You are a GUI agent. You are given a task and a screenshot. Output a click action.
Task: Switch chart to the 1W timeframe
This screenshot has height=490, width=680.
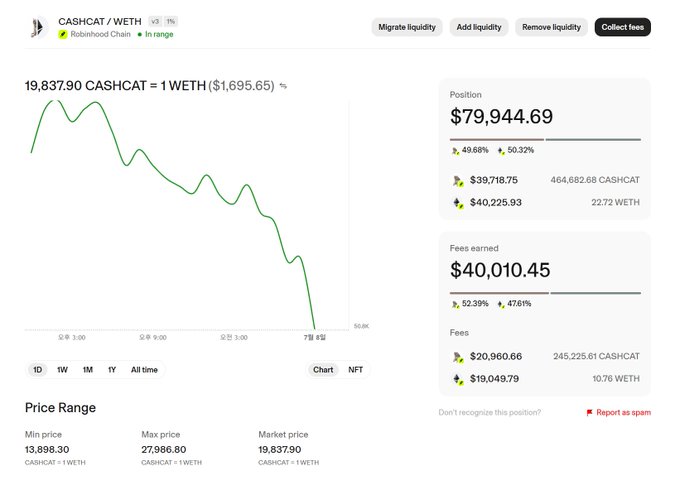coord(62,370)
